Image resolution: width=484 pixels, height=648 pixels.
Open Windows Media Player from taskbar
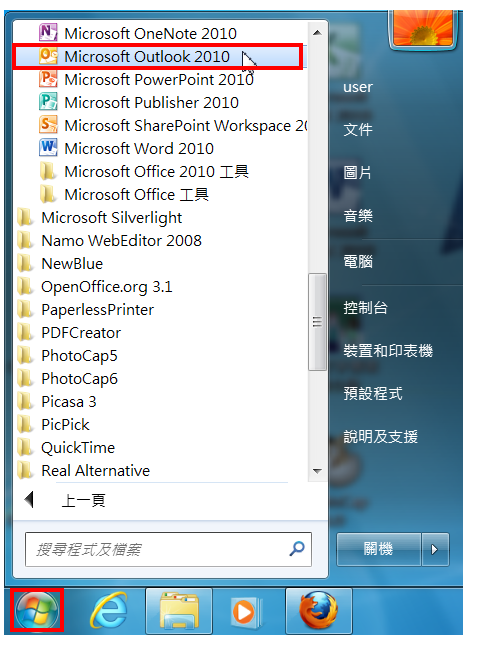248,611
